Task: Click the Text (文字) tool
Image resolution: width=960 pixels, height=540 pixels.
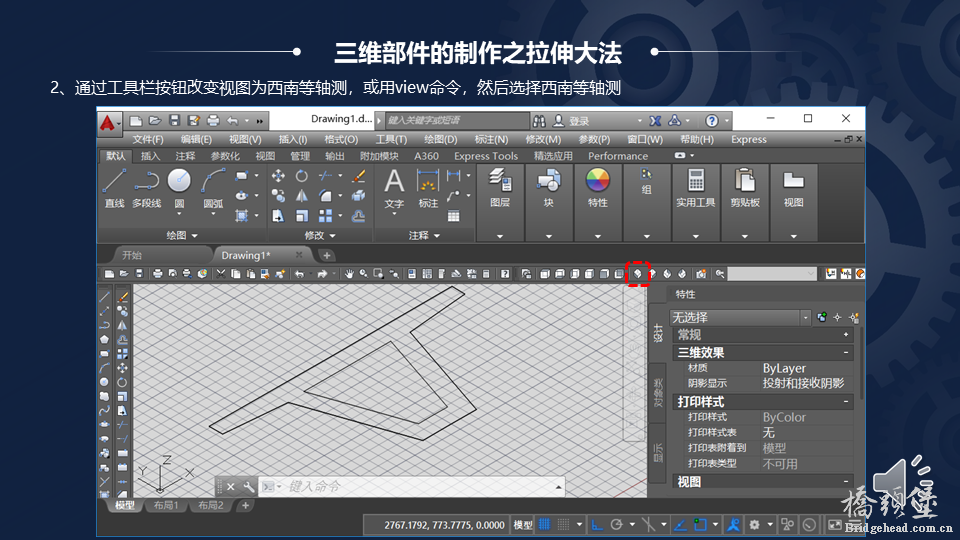Action: (394, 189)
